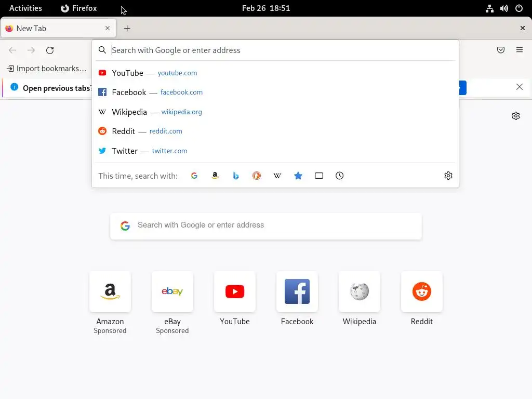Close the New Tab tab

tap(108, 28)
